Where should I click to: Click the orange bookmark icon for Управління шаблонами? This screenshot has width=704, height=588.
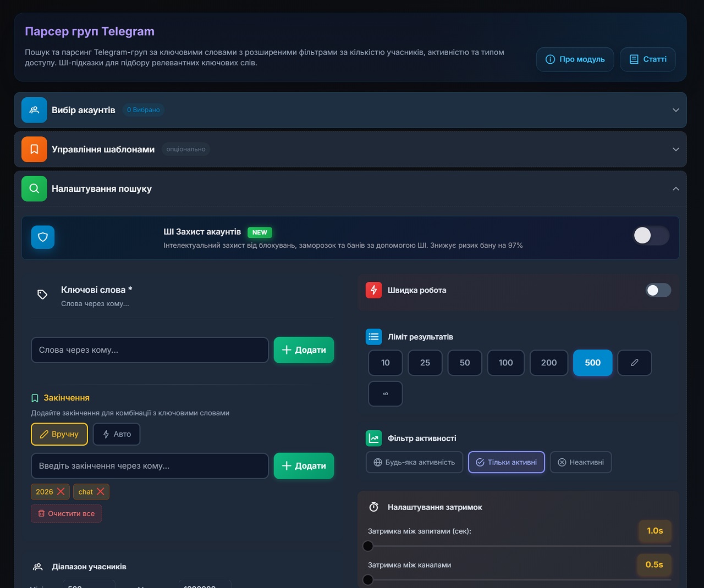click(x=34, y=149)
